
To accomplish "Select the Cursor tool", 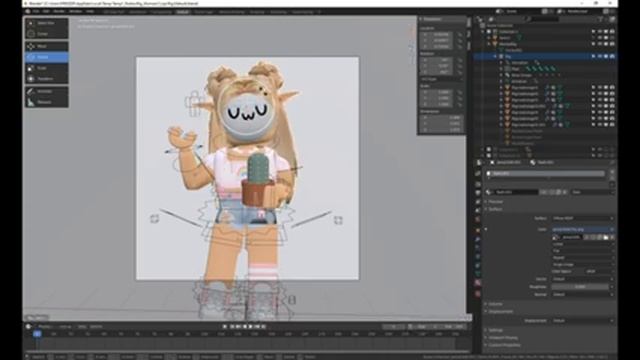I will coord(47,34).
